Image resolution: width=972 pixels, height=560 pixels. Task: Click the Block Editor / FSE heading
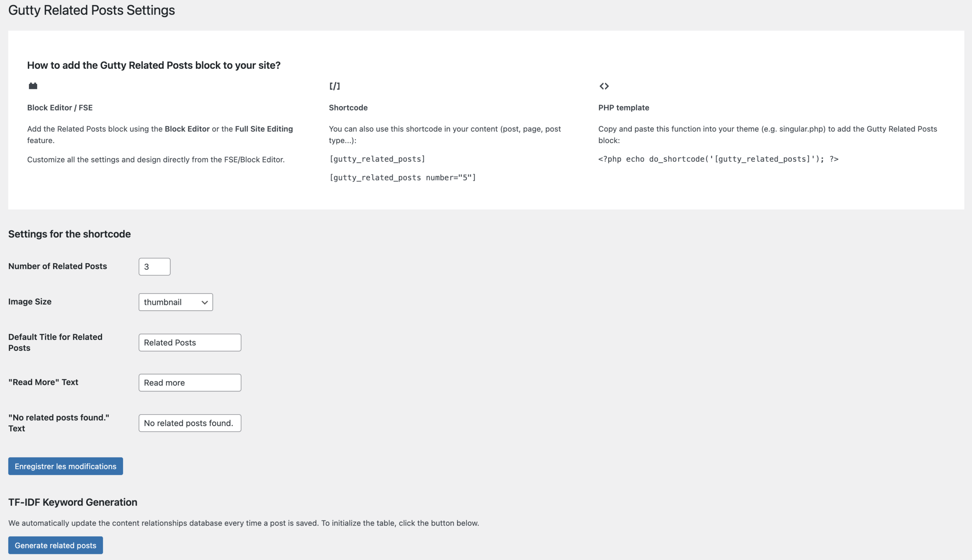click(x=60, y=108)
